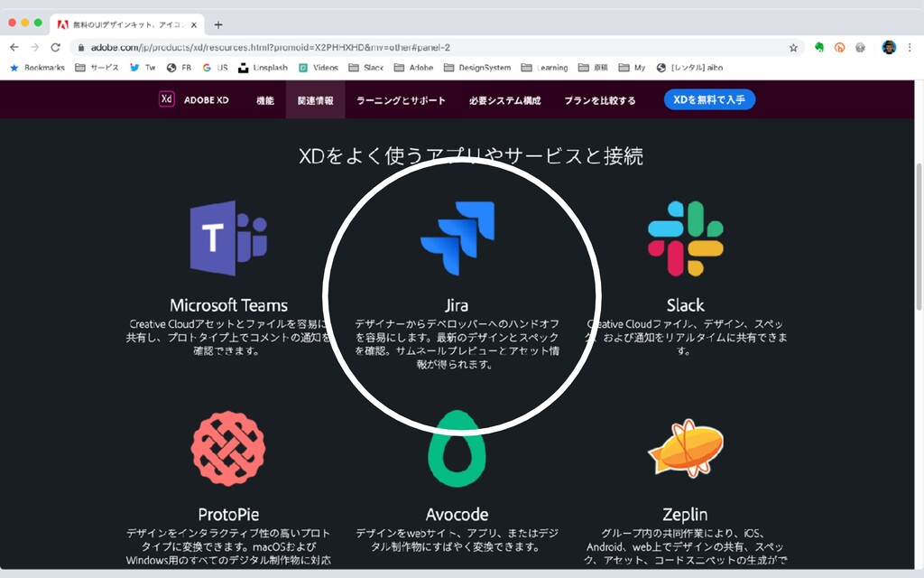Viewport: 924px width, 578px height.
Task: Open the Bookmarks star item in the bar
Action: (37, 68)
